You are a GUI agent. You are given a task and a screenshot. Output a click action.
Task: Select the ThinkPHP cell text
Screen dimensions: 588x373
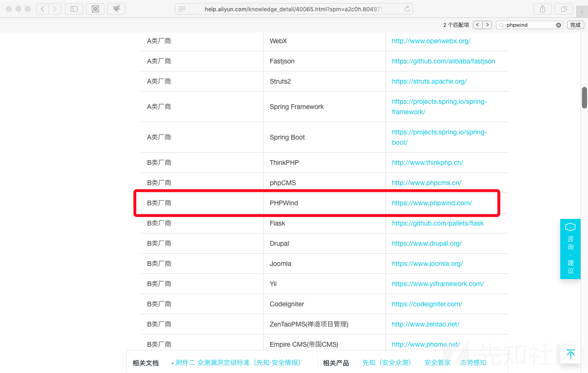[284, 163]
